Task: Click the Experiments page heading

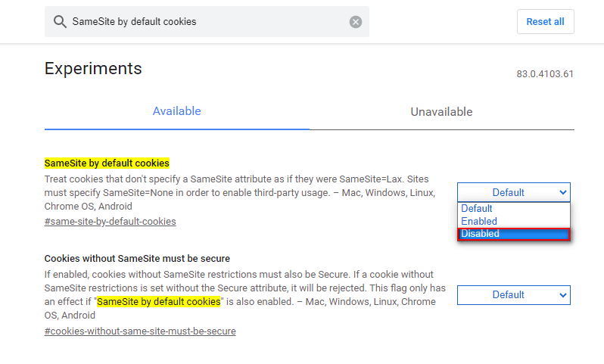Action: pos(93,69)
